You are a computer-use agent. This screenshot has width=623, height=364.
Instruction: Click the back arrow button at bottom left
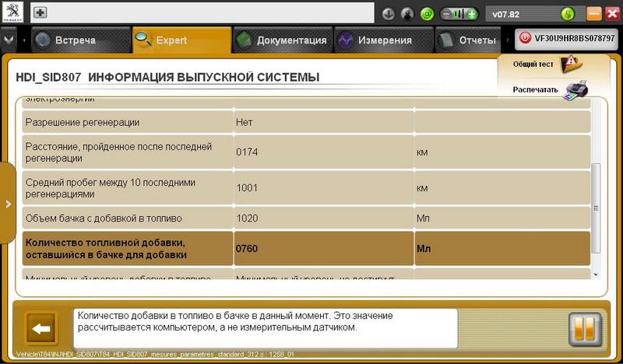[41, 328]
